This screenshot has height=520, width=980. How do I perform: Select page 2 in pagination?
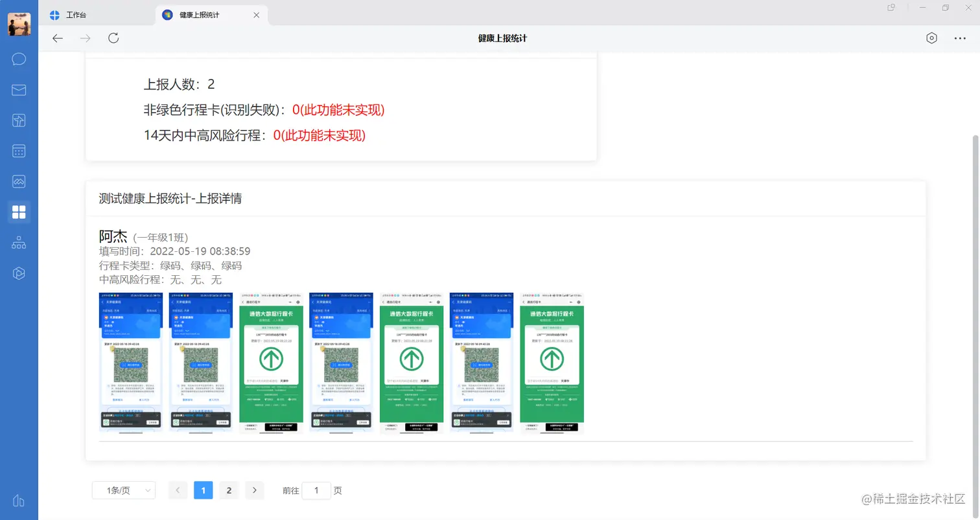[x=228, y=490]
